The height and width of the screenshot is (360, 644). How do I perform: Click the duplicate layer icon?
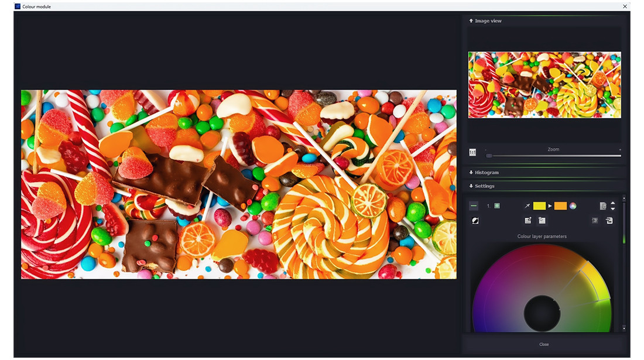coord(542,221)
